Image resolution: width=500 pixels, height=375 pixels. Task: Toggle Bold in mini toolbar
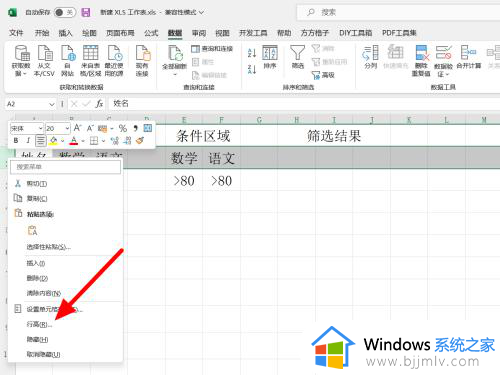(x=16, y=141)
